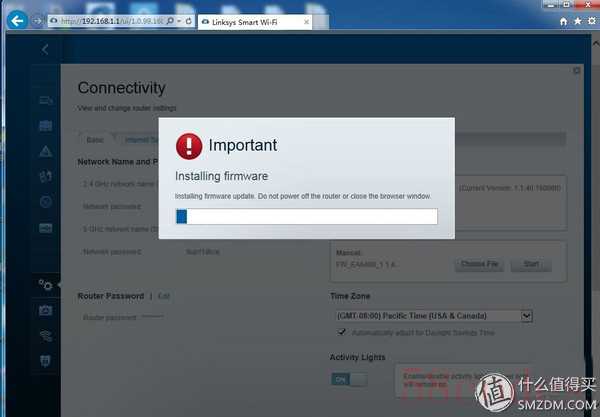Viewport: 600px width, 417px height.
Task: Collapse the sidebar using the left chevron
Action: 45,49
